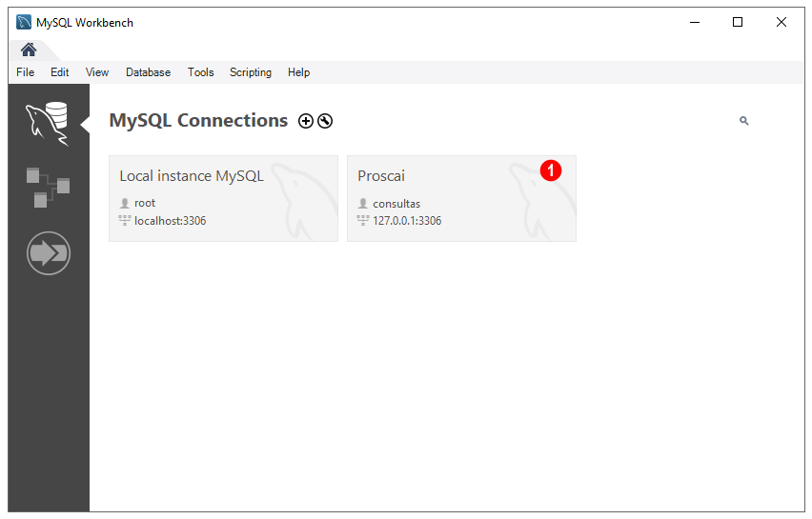Click the home tab icon
Screen dimensions: 812x519
click(x=29, y=50)
